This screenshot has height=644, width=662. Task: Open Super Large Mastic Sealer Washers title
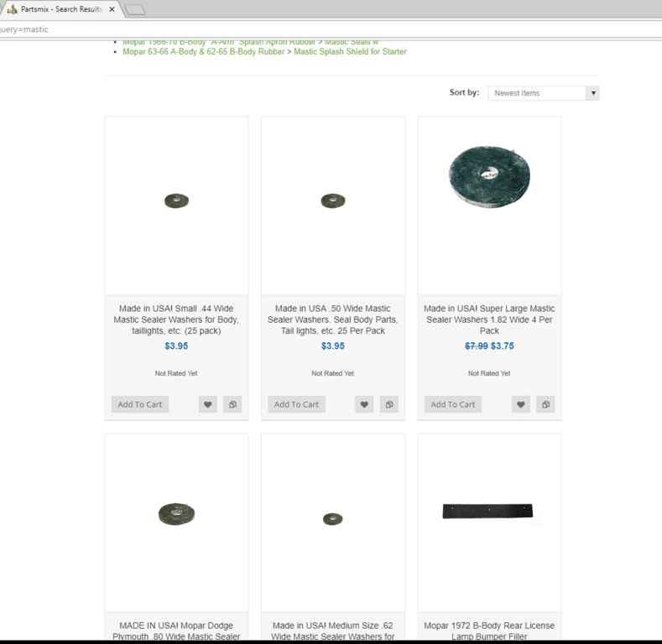click(489, 319)
